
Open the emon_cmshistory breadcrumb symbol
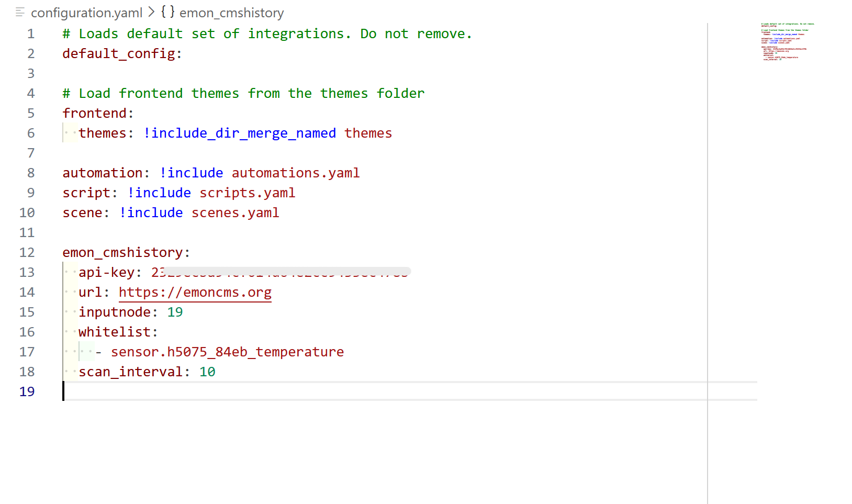coord(231,13)
